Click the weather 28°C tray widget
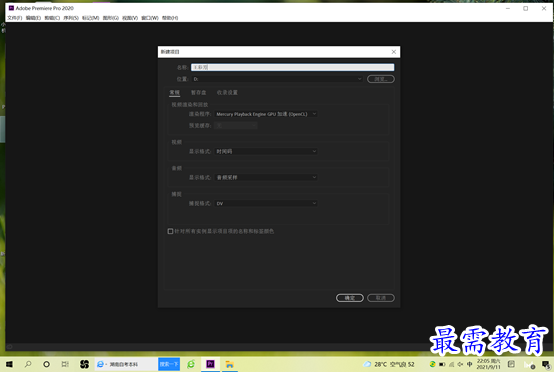This screenshot has height=372, width=554. [x=389, y=364]
